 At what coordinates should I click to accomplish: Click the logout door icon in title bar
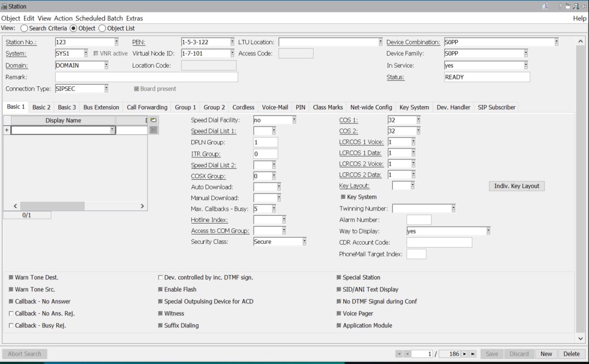click(x=576, y=7)
